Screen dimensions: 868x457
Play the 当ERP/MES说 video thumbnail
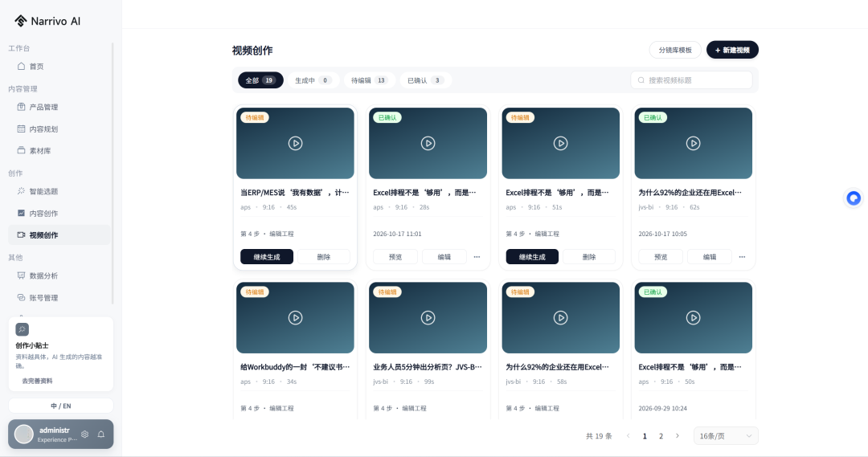pos(295,143)
